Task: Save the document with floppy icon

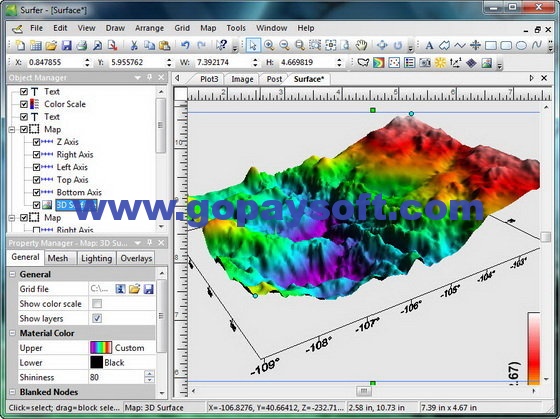Action: point(66,45)
